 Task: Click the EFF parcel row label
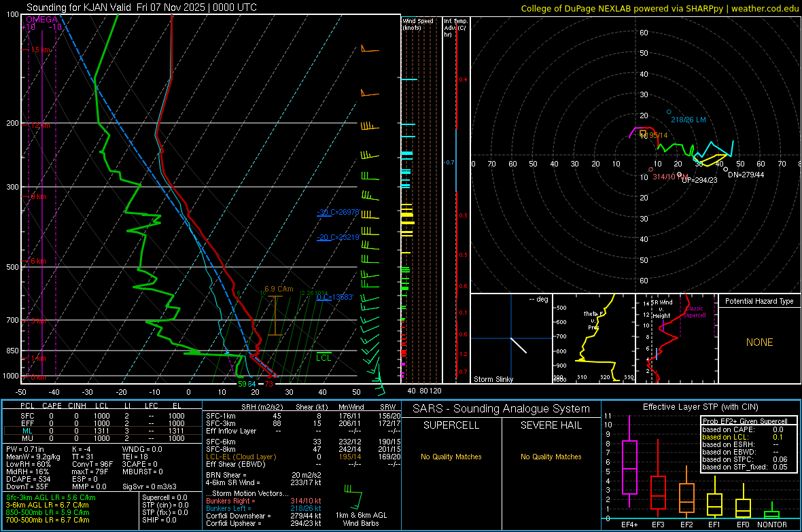coord(27,423)
